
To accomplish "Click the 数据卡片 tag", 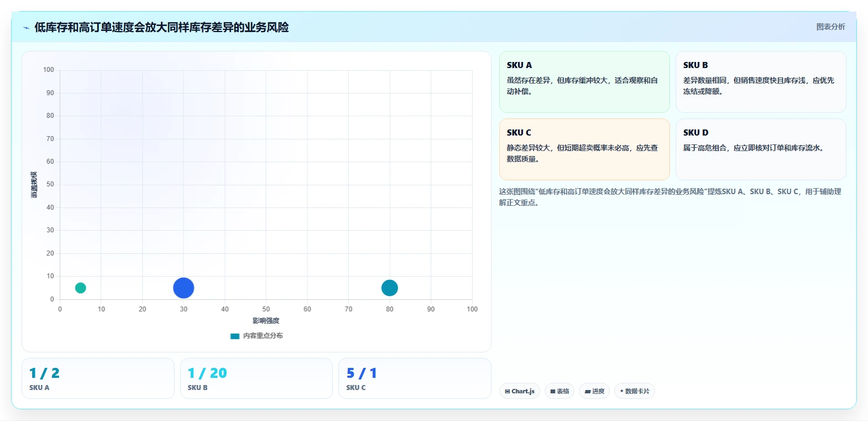I will [x=635, y=391].
